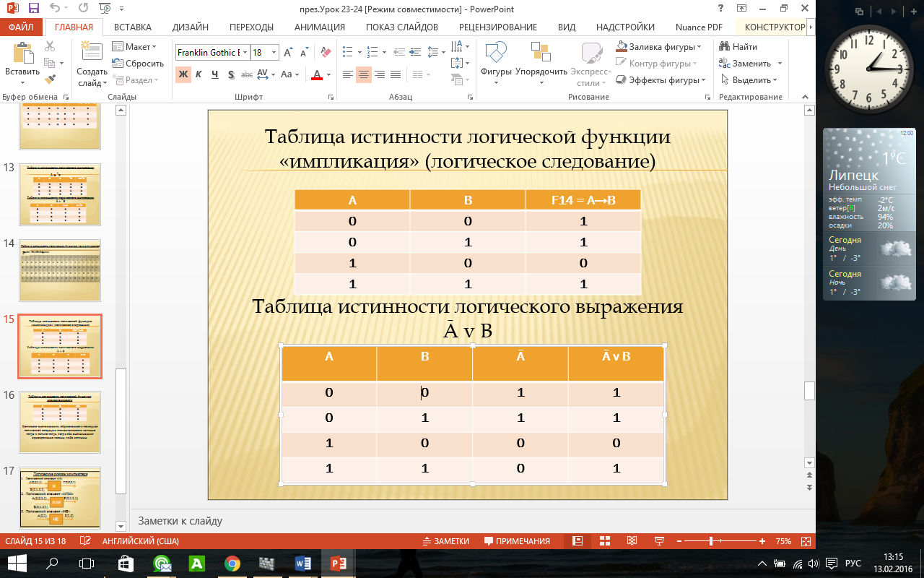
Task: Switch to ВСТАВКА tab
Action: pyautogui.click(x=133, y=27)
